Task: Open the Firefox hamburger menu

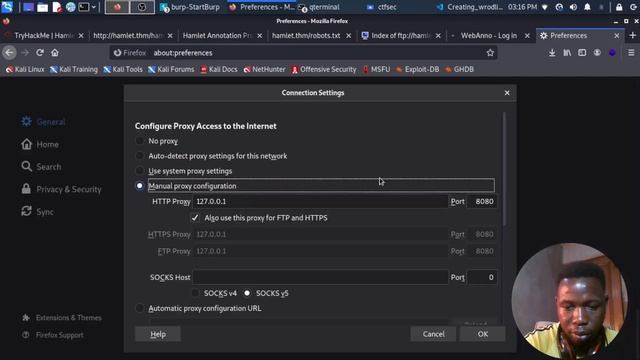Action: click(631, 53)
